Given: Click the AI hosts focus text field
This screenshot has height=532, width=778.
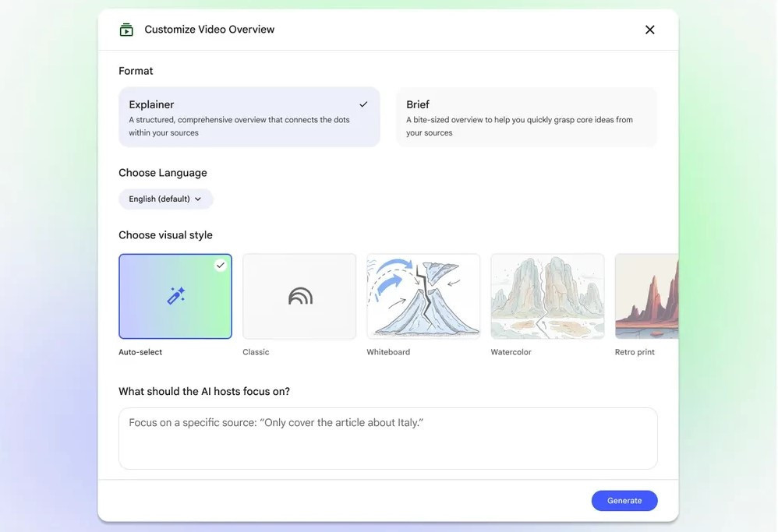Looking at the screenshot, I should click(387, 439).
